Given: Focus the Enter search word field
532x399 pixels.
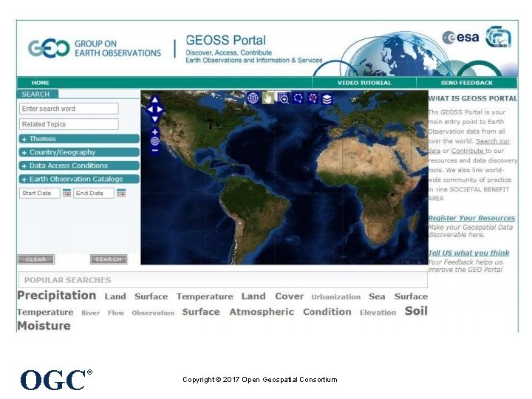Looking at the screenshot, I should click(69, 109).
